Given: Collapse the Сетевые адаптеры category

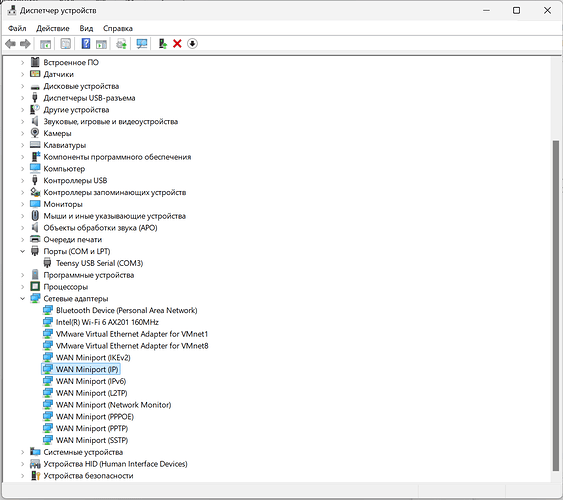Looking at the screenshot, I should click(x=23, y=298).
